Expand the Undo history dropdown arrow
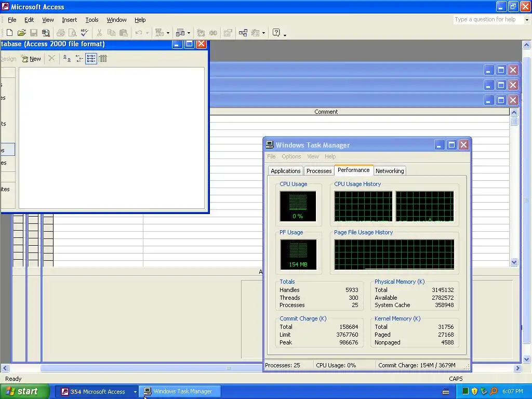The width and height of the screenshot is (532, 399). (147, 33)
